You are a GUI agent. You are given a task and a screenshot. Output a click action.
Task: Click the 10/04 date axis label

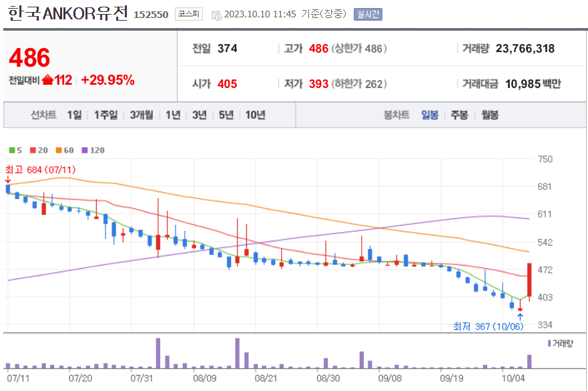[x=513, y=378]
